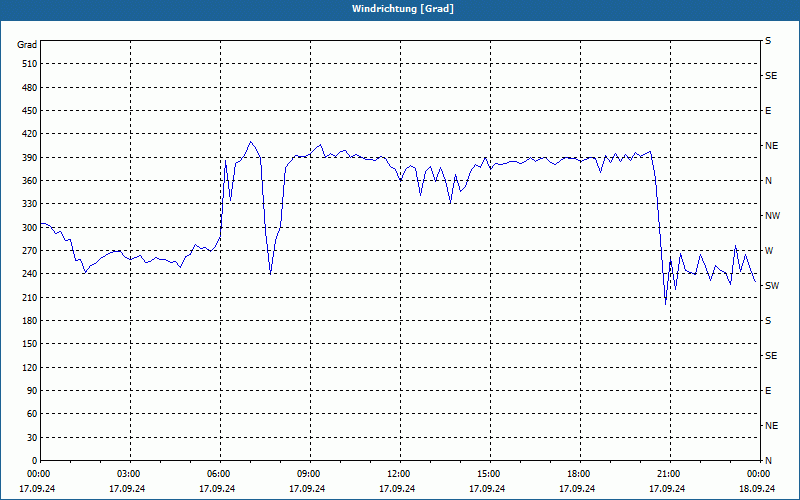Click the 17.09.24 date under 06:00

[217, 488]
